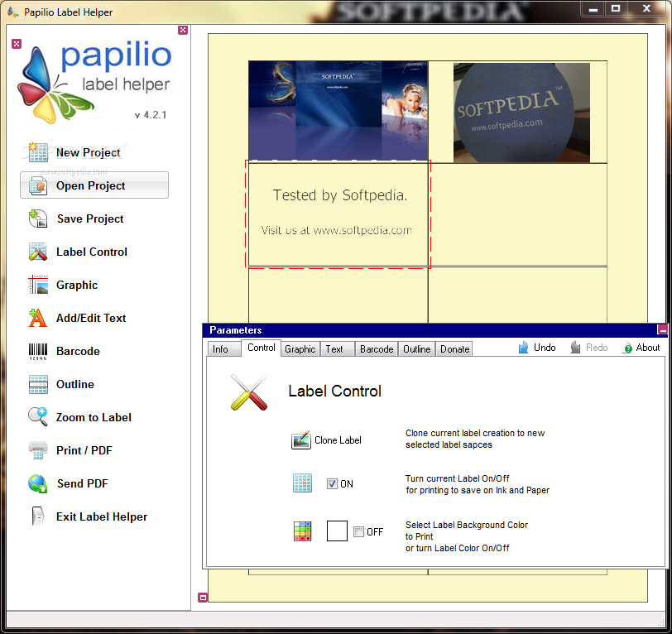This screenshot has height=634, width=672.
Task: Click the Exit Label Helper label
Action: (102, 516)
